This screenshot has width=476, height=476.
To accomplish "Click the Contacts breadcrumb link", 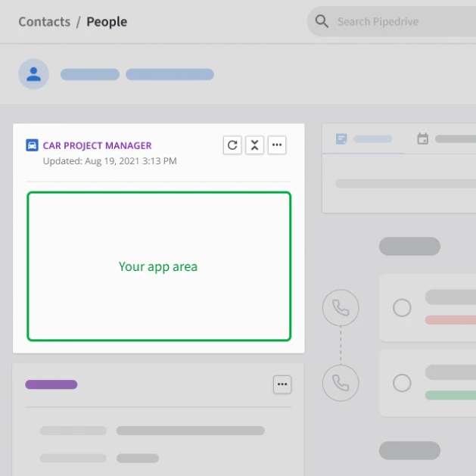I will click(45, 22).
